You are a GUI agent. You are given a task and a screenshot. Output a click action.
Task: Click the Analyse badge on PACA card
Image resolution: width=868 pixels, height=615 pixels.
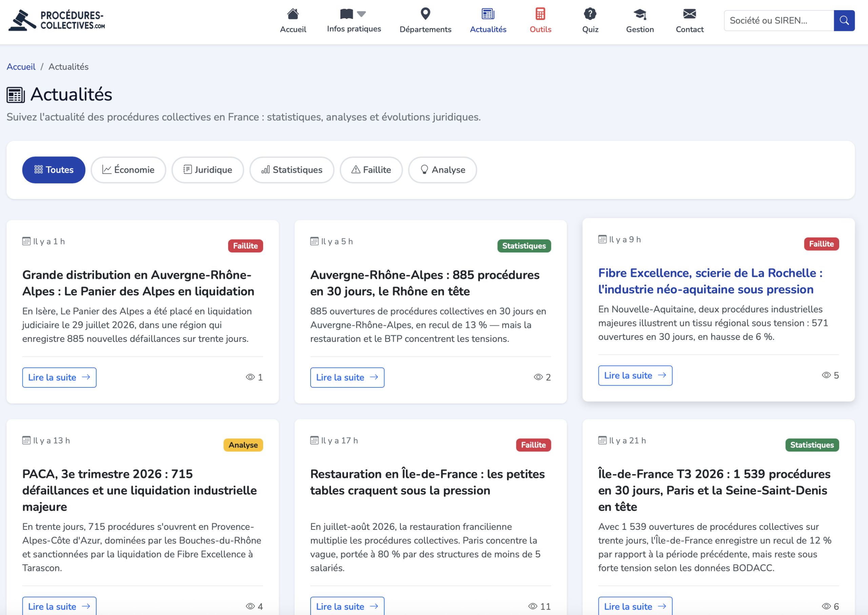coord(243,445)
